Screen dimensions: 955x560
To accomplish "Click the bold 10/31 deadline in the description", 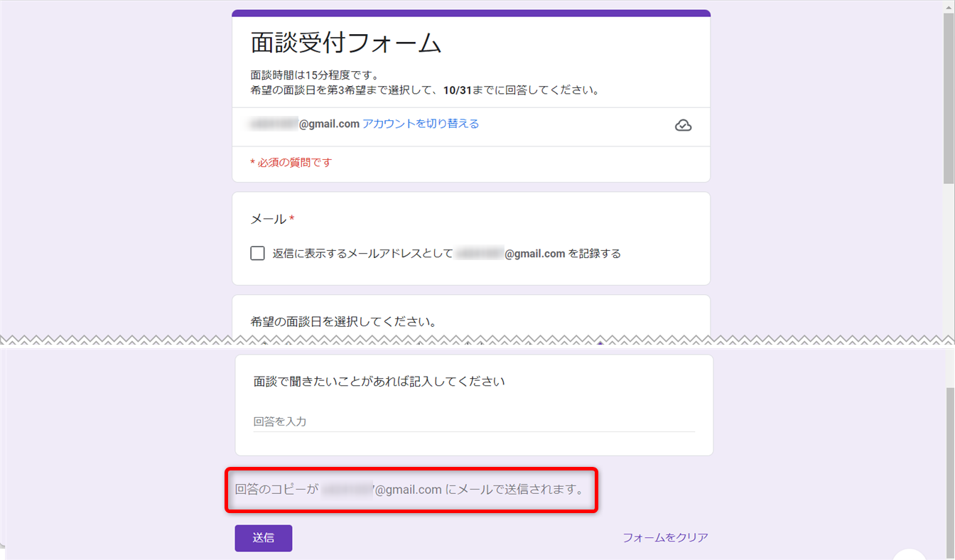I will [456, 90].
